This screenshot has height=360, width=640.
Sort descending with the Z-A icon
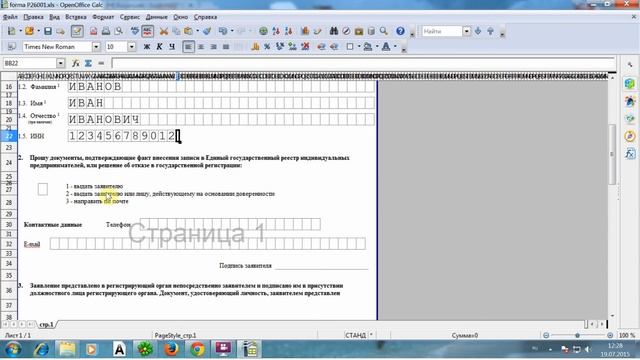[x=289, y=31]
